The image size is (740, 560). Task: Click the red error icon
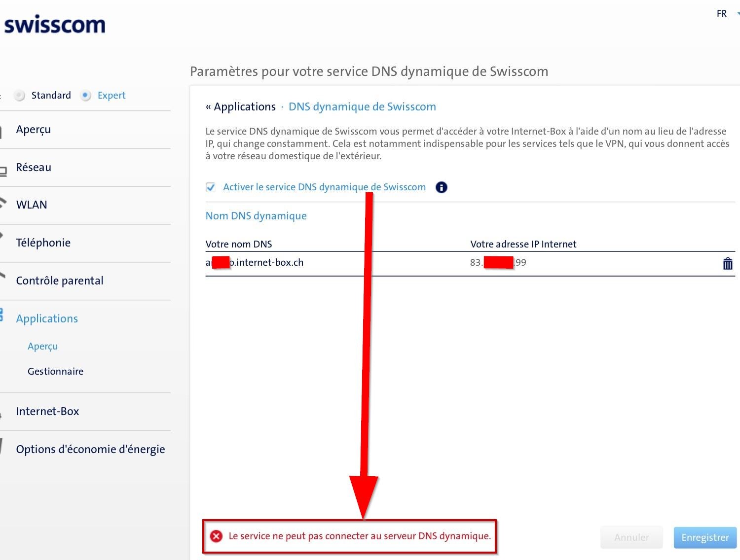tap(216, 536)
